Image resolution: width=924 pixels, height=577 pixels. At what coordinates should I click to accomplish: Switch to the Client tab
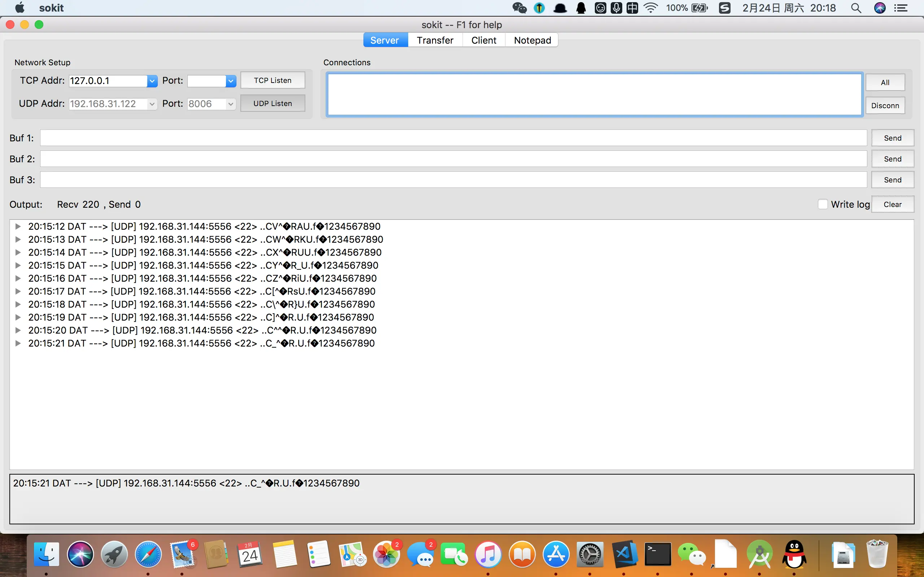[x=483, y=40]
